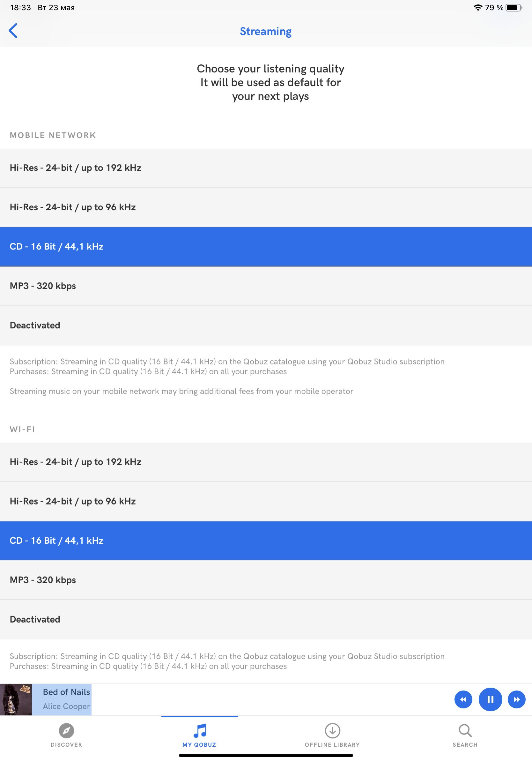Choose MP3 320 kbps for mobile network

(x=266, y=286)
